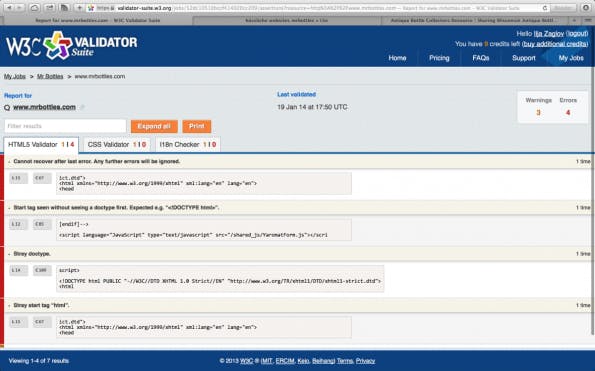
Task: Click the C85 column badge
Action: 42,224
